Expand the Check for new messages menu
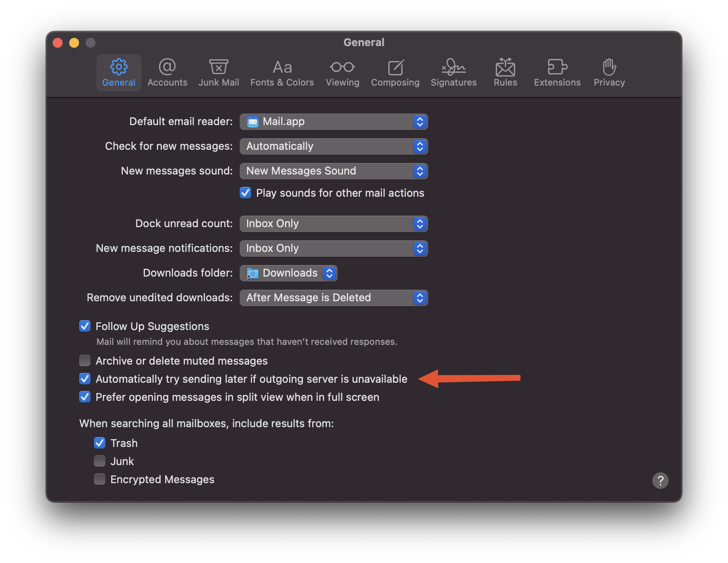Viewport: 728px width, 563px height. 334,147
